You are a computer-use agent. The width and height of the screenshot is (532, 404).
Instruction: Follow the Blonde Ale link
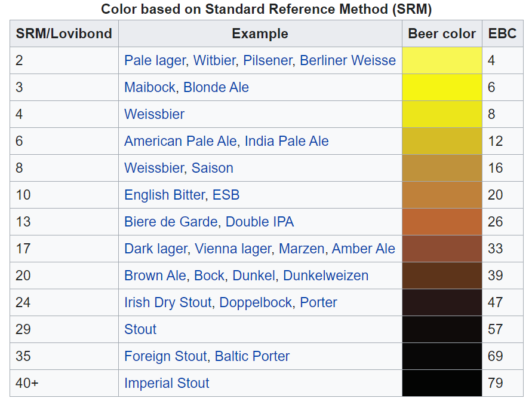[x=216, y=87]
